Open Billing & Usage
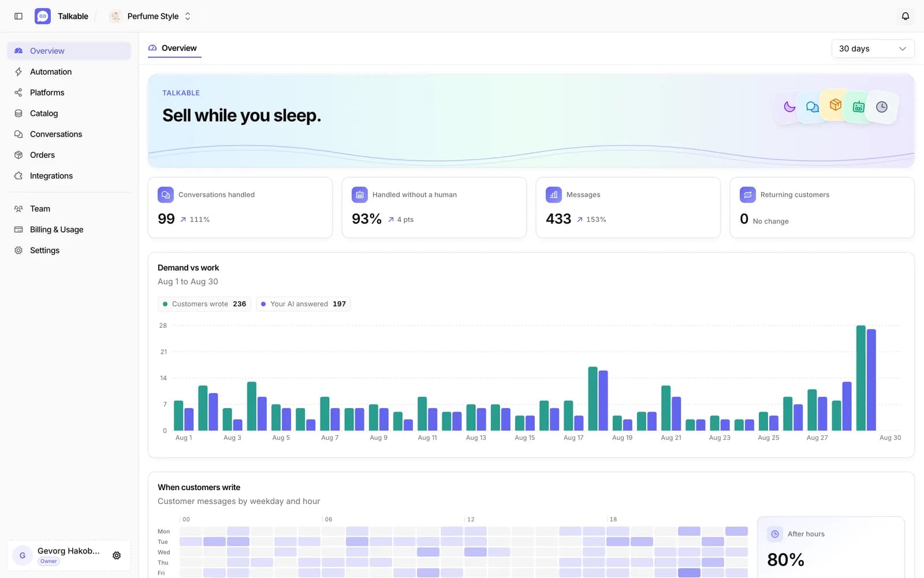 click(x=69, y=229)
